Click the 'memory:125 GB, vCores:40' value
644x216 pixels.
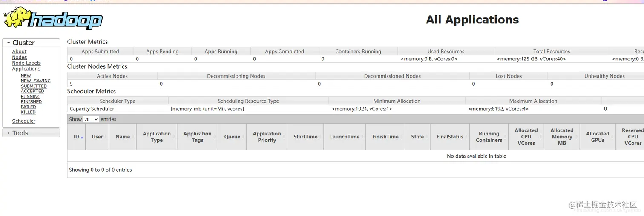click(x=532, y=59)
